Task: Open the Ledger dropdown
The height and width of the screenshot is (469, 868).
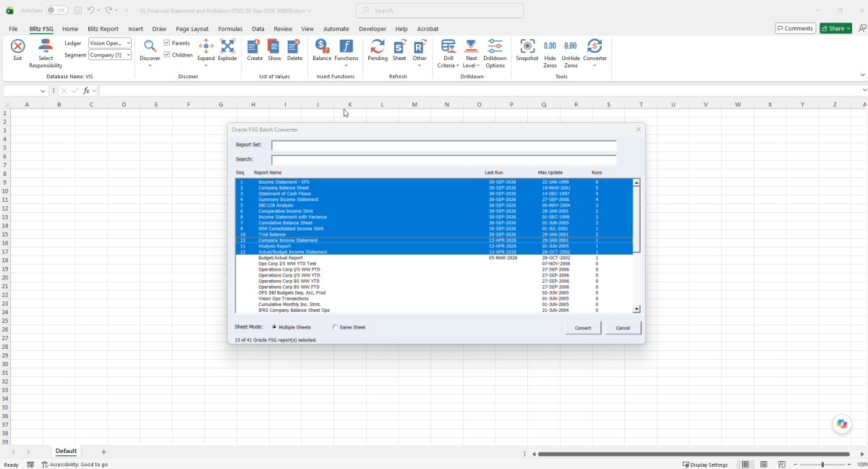Action: click(128, 43)
